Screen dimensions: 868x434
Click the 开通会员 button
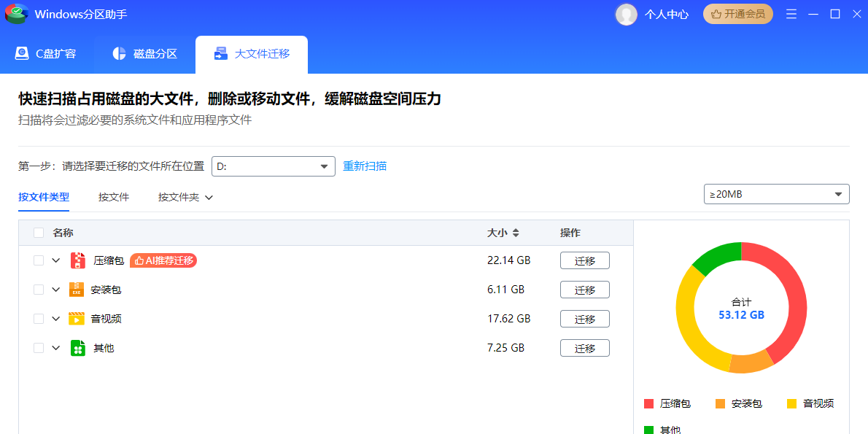point(738,15)
